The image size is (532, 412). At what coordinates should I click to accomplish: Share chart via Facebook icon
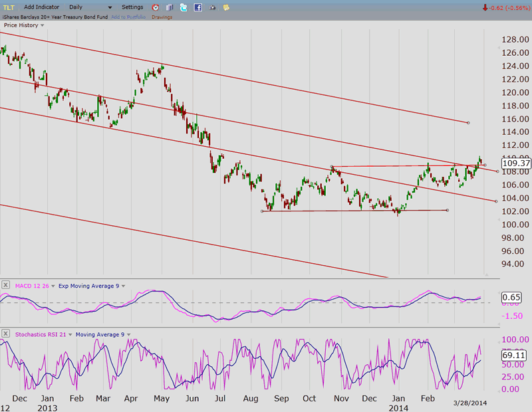198,7
